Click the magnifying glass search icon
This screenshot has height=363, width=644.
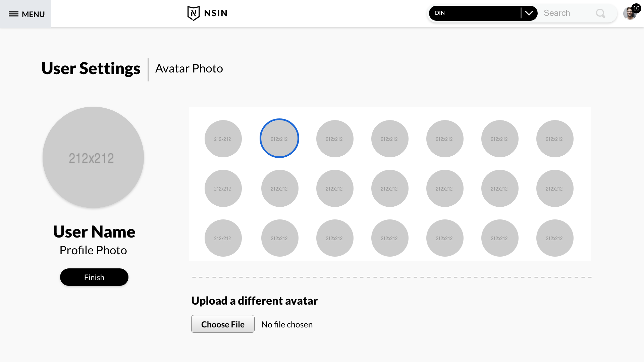coord(600,13)
